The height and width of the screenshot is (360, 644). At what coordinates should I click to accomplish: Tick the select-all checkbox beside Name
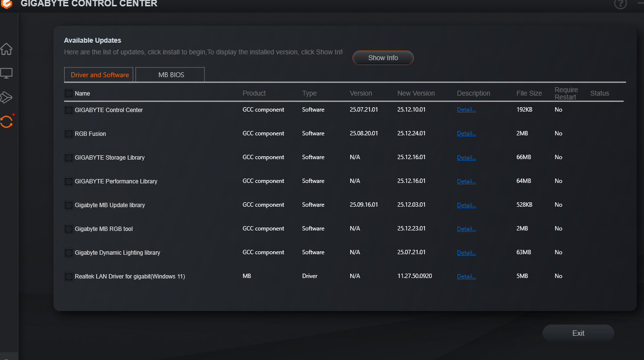pyautogui.click(x=68, y=93)
